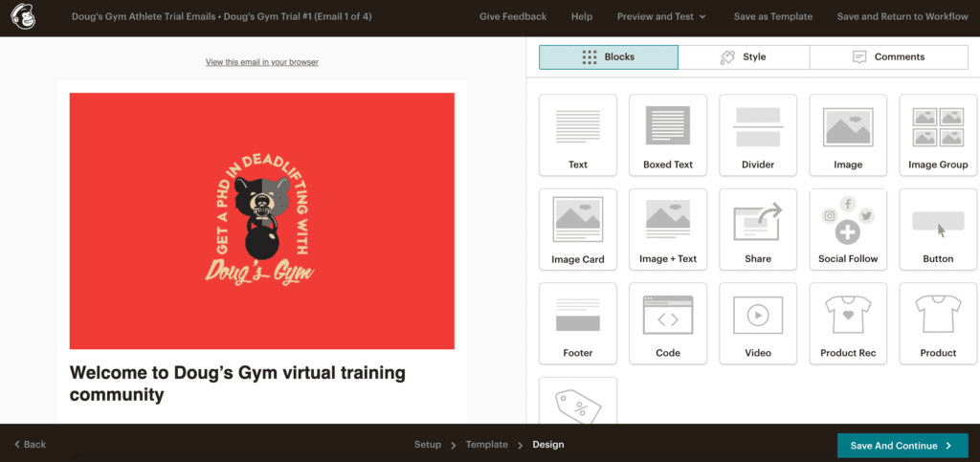Insert an Image Group block

coord(938,135)
